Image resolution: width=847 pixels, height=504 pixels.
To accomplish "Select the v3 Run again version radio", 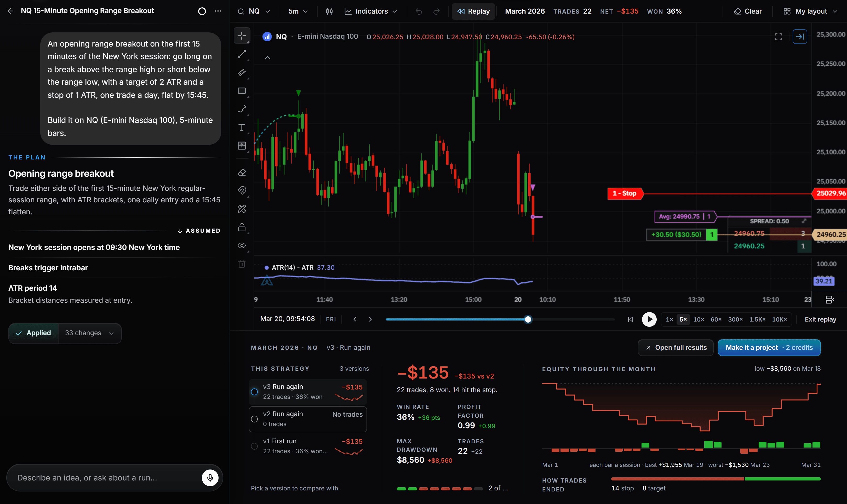I will (254, 392).
